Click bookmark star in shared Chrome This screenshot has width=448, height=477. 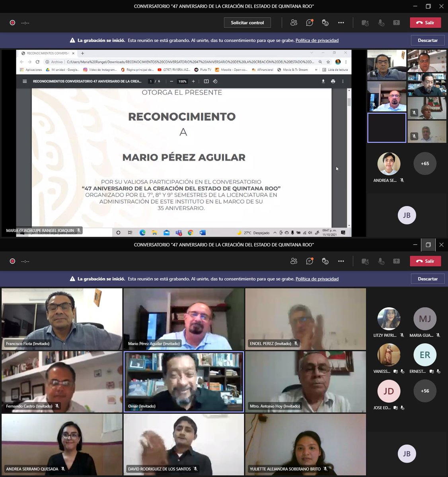click(328, 62)
